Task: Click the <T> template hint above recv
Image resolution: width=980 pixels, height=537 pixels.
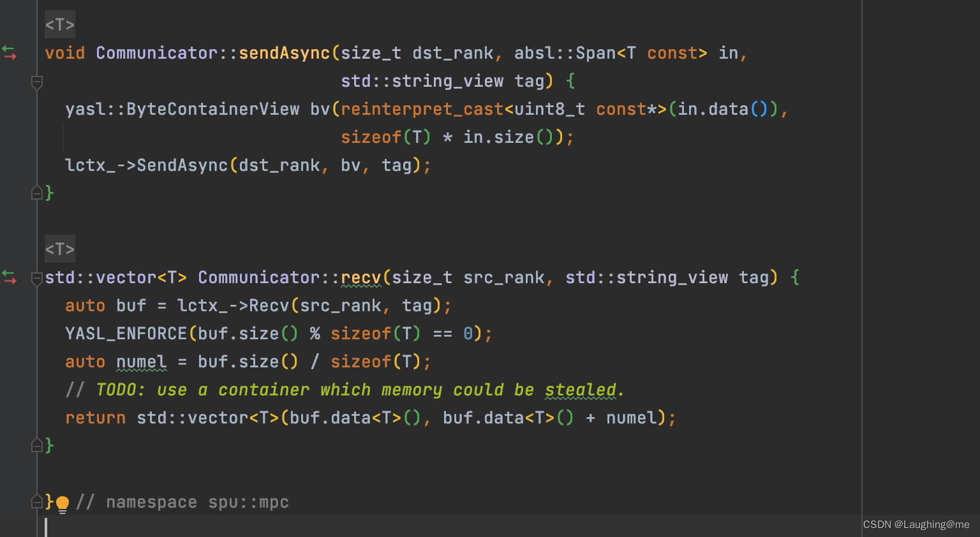Action: [60, 249]
